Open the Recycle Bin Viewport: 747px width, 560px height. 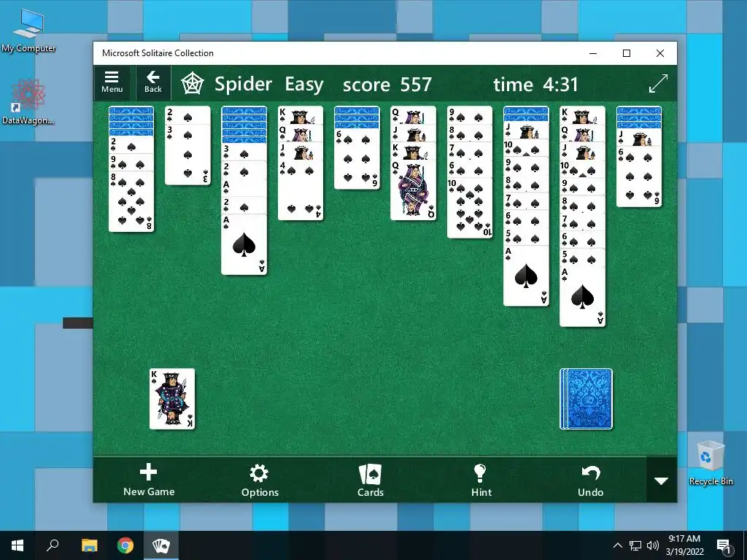coord(711,462)
